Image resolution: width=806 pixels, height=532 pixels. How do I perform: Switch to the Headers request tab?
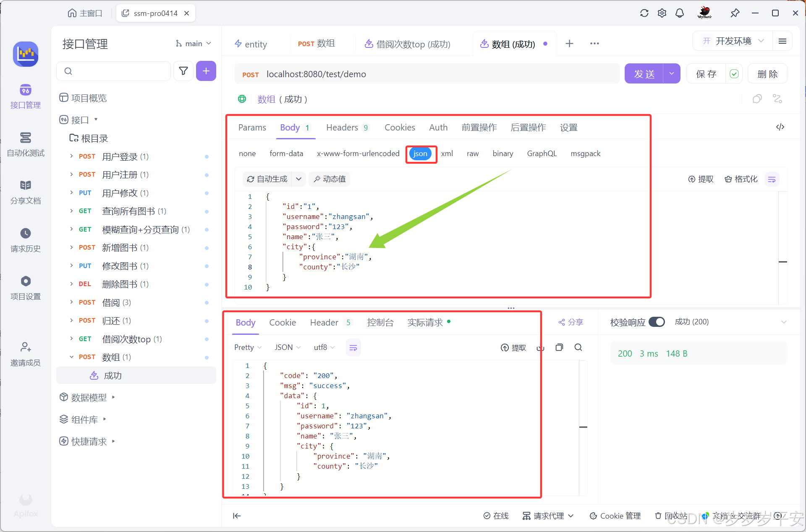(x=342, y=128)
